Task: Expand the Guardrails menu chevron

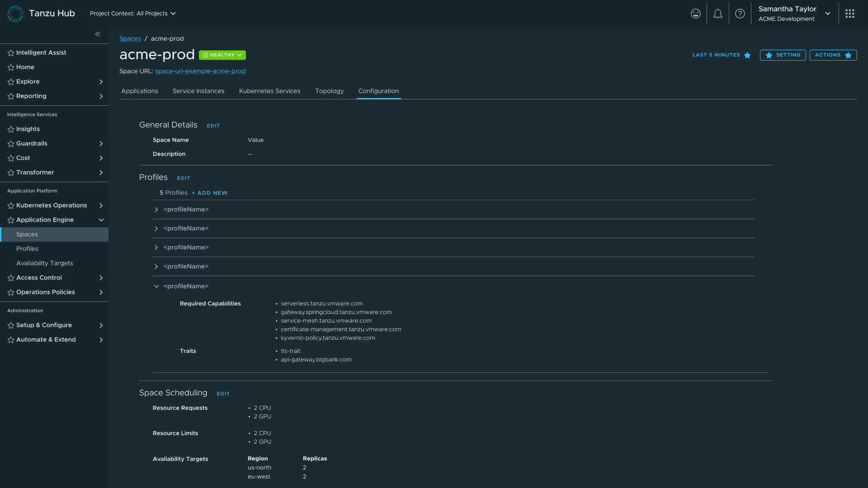Action: coord(101,144)
